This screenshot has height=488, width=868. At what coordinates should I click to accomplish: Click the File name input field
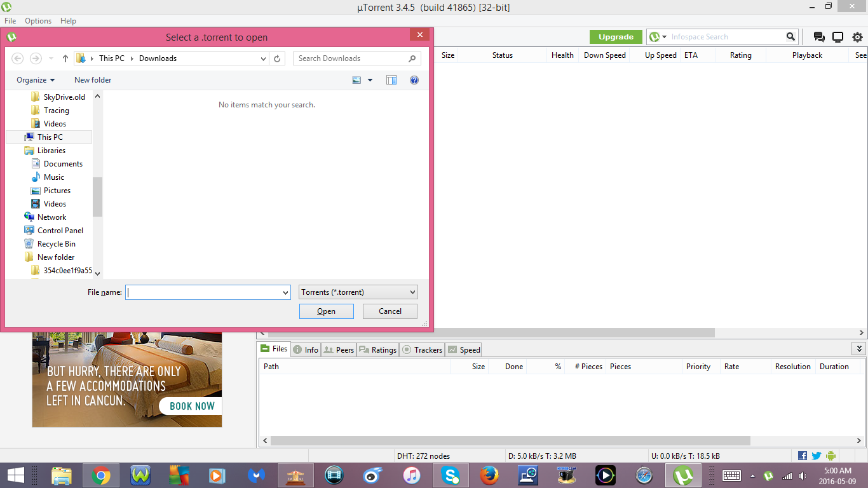tap(203, 292)
